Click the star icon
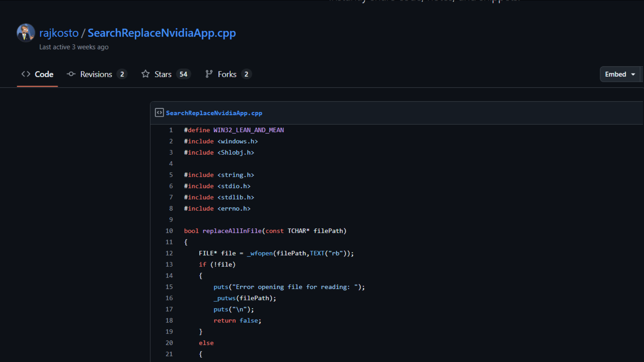Image resolution: width=644 pixels, height=362 pixels. click(x=145, y=74)
